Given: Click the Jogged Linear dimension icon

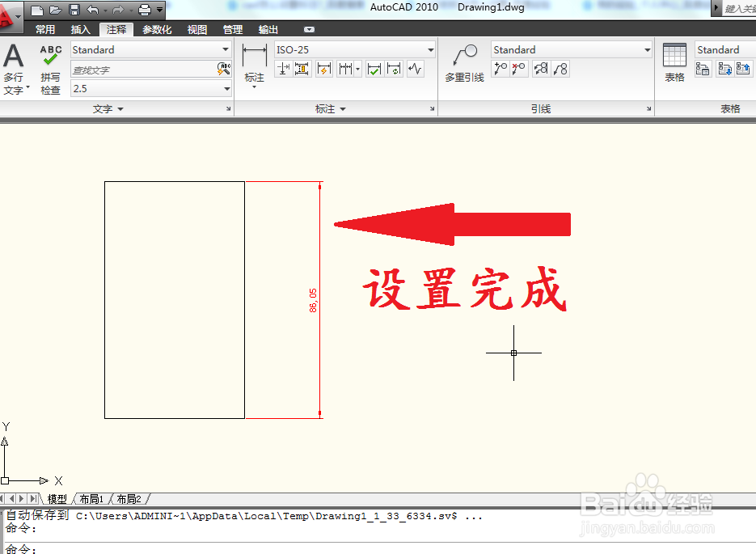Looking at the screenshot, I should tap(415, 69).
